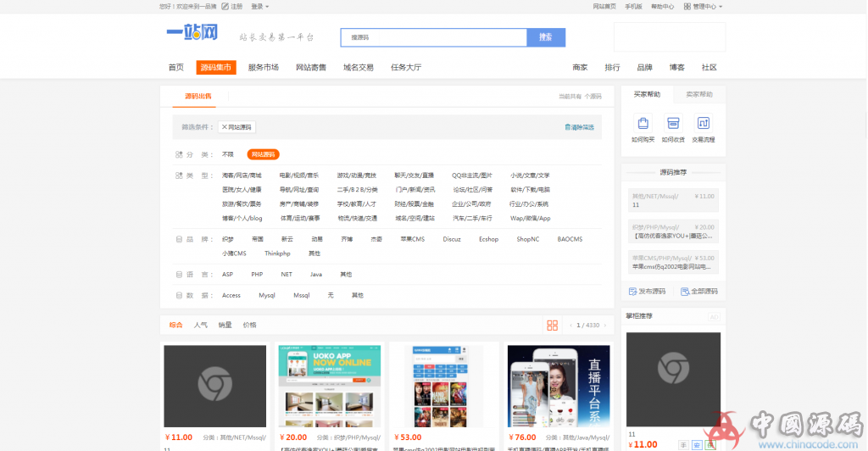Select 不限 in the 分类 row

pos(227,154)
